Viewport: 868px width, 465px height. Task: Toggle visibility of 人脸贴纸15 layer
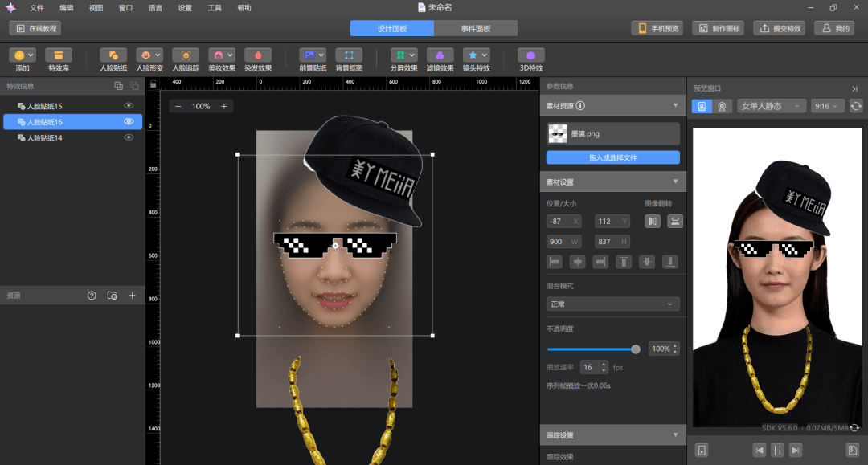129,105
